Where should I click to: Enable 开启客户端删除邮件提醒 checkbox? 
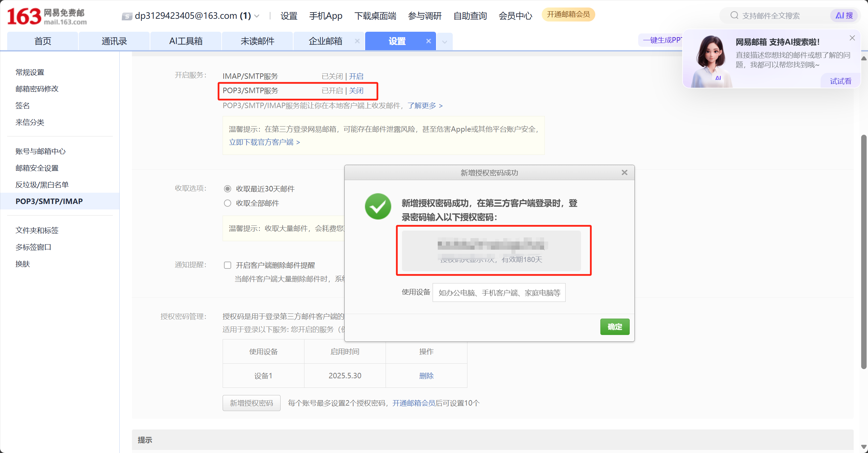(227, 265)
